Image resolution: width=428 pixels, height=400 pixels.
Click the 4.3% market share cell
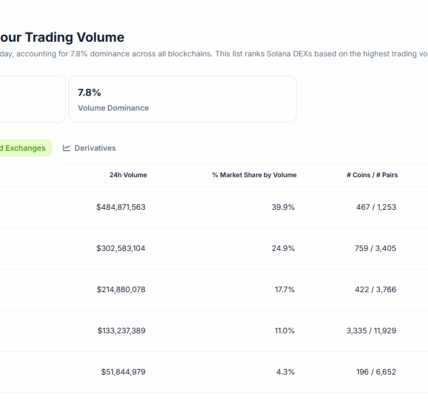pos(286,372)
